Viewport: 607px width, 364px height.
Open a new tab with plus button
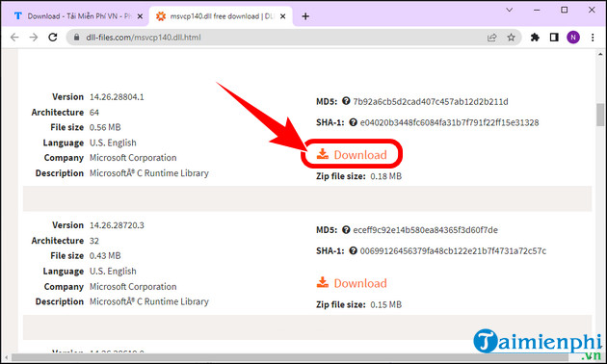point(305,16)
